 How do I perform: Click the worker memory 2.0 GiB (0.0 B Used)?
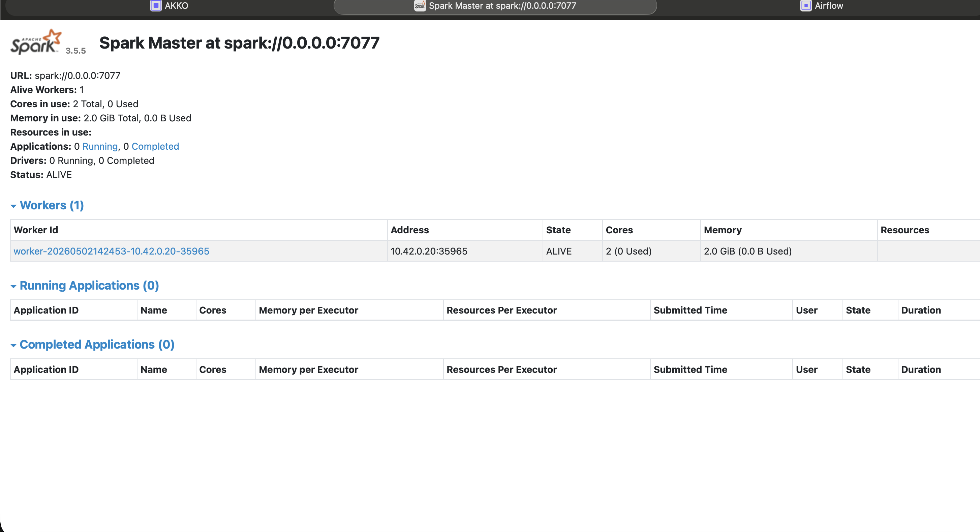[748, 251]
